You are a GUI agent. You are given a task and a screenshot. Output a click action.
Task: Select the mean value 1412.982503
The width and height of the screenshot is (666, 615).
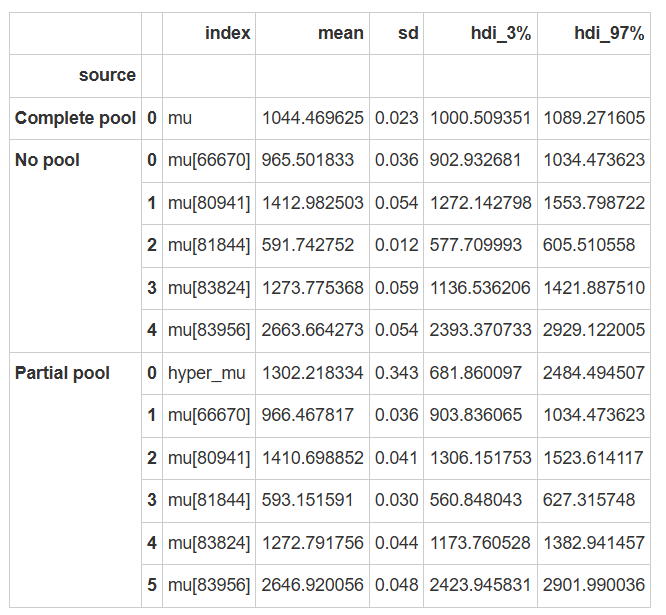tap(313, 203)
